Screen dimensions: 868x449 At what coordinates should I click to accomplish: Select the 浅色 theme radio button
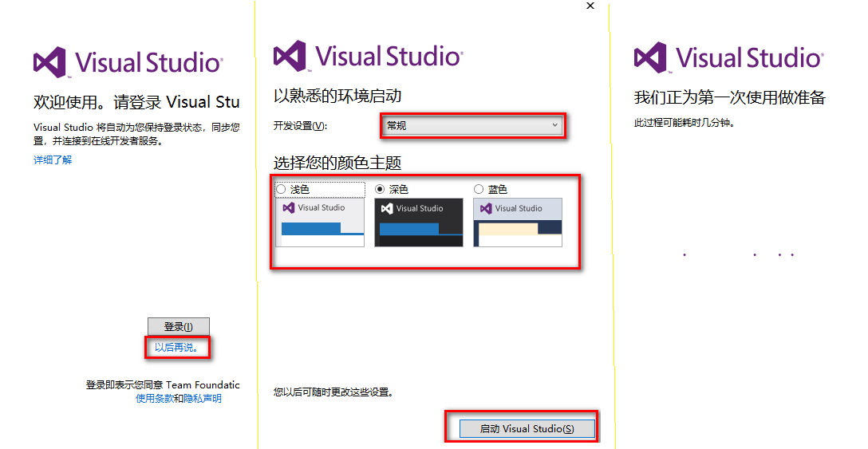coord(281,189)
